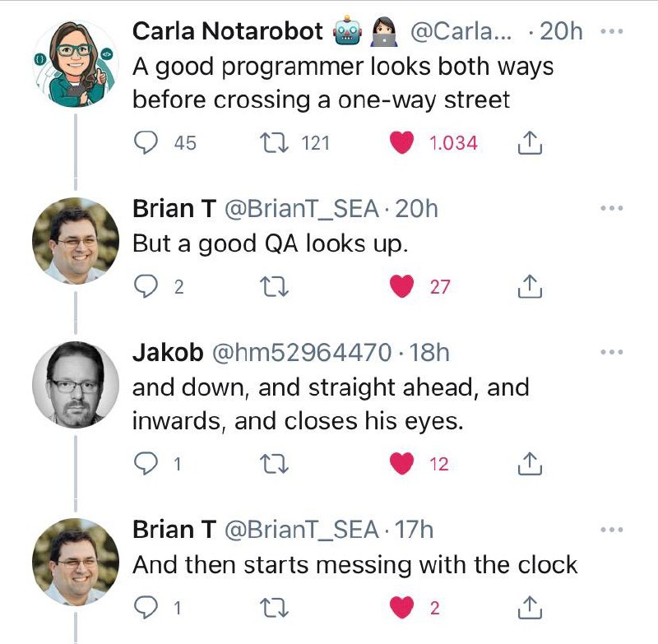
Task: Unlike Carla's tweet with 1.034 likes
Action: tap(401, 143)
